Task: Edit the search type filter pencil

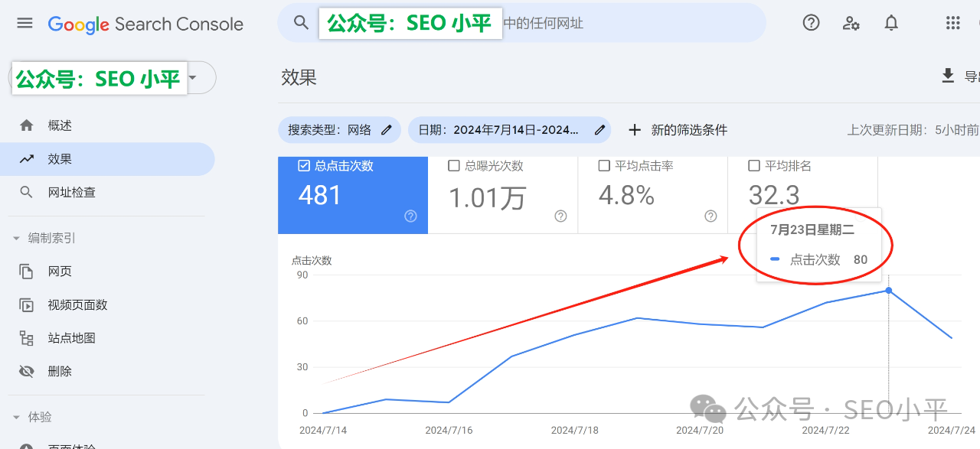Action: point(387,130)
